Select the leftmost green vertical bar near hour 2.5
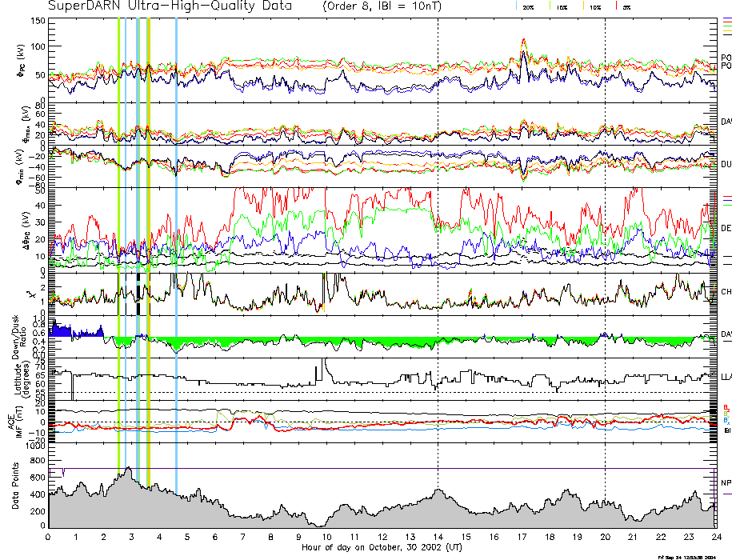Image resolution: width=732 pixels, height=560 pixels. (x=118, y=247)
